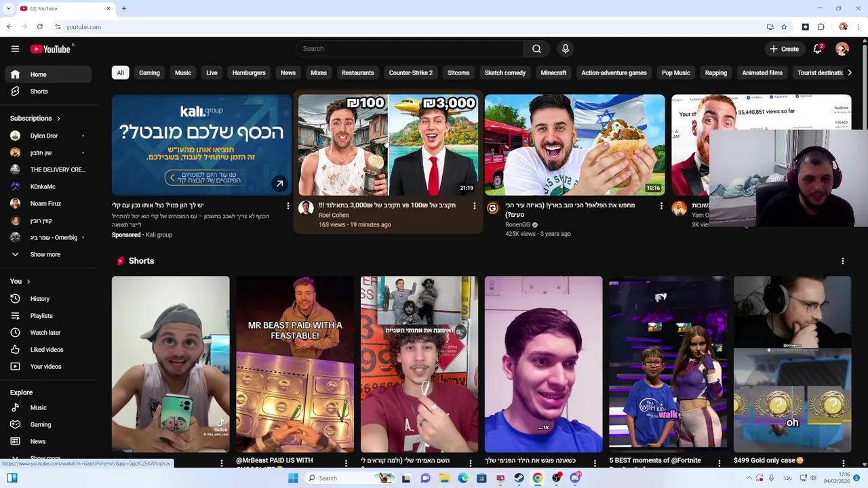Play RonenGG falafel video thumbnail
868x488 pixels.
(x=574, y=145)
